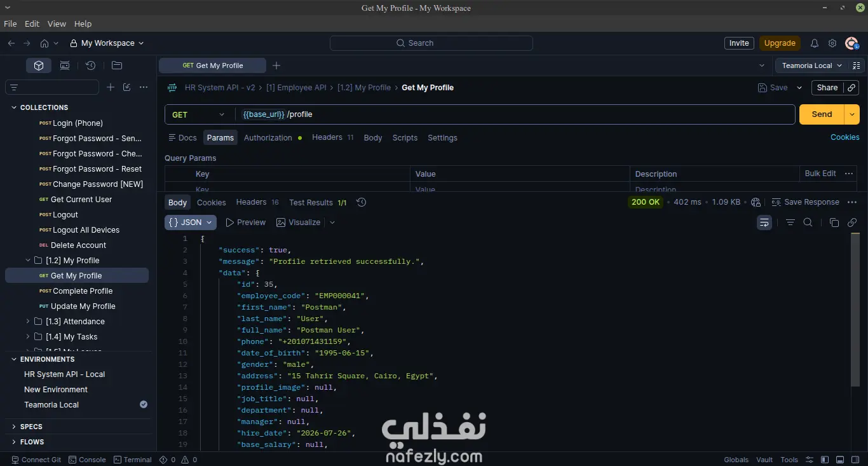The width and height of the screenshot is (868, 466).
Task: Open notifications bell
Action: click(x=815, y=43)
